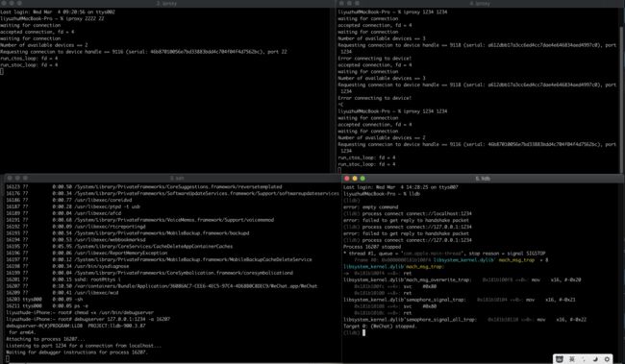Select the webbookmarksd process row
The height and width of the screenshot is (364, 625).
coord(76,240)
